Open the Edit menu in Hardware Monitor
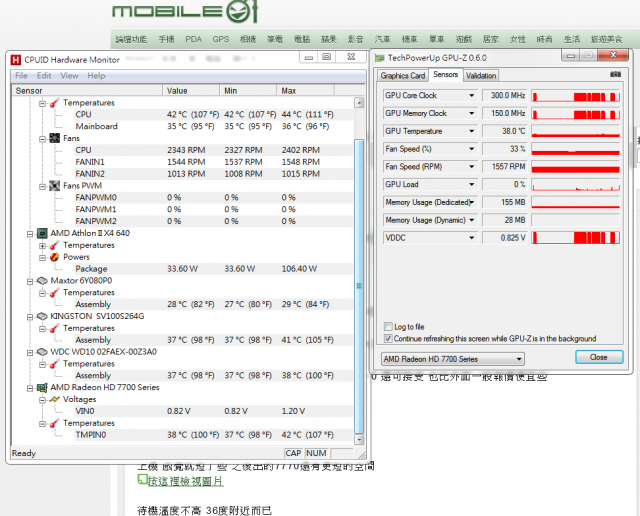640x516 pixels. [44, 76]
